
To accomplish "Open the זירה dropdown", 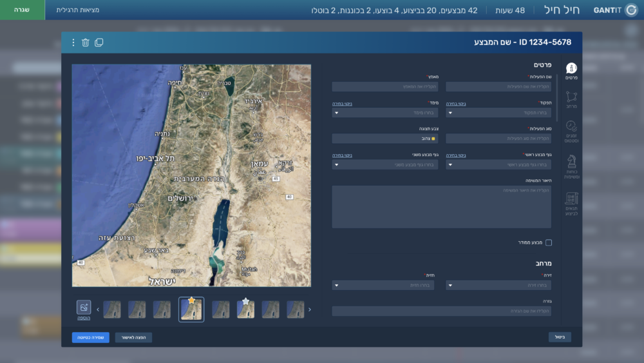I will coord(498,285).
